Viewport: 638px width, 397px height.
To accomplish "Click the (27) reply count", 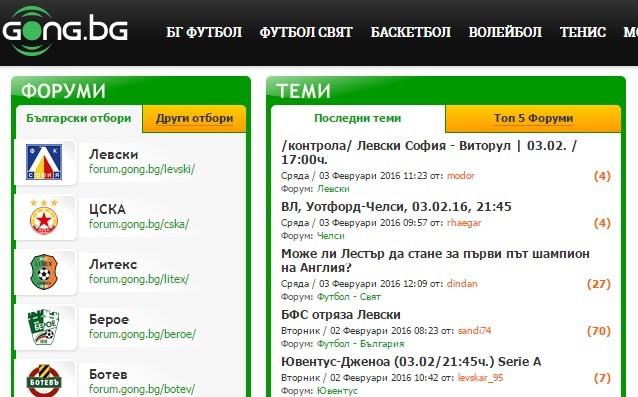I will tap(599, 284).
